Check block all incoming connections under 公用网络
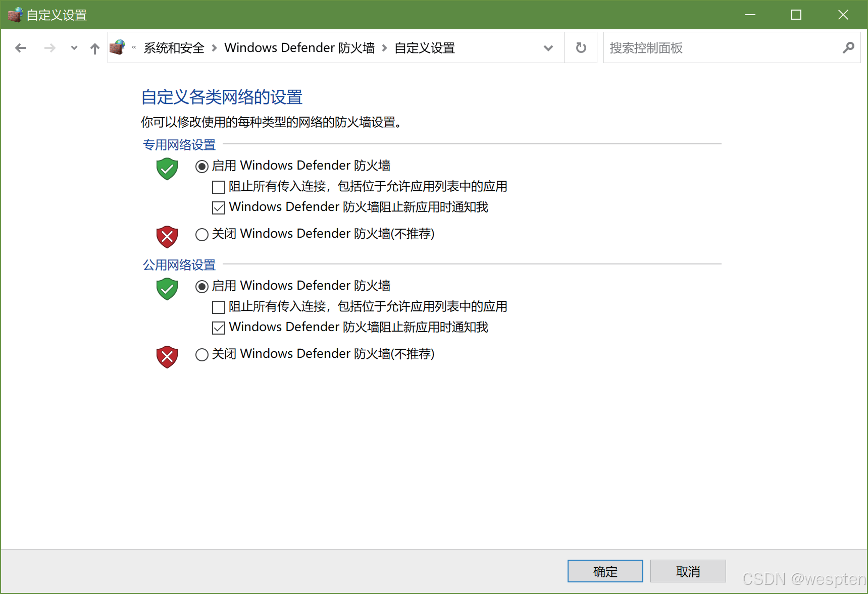Screen dimensions: 868x594 [219, 307]
